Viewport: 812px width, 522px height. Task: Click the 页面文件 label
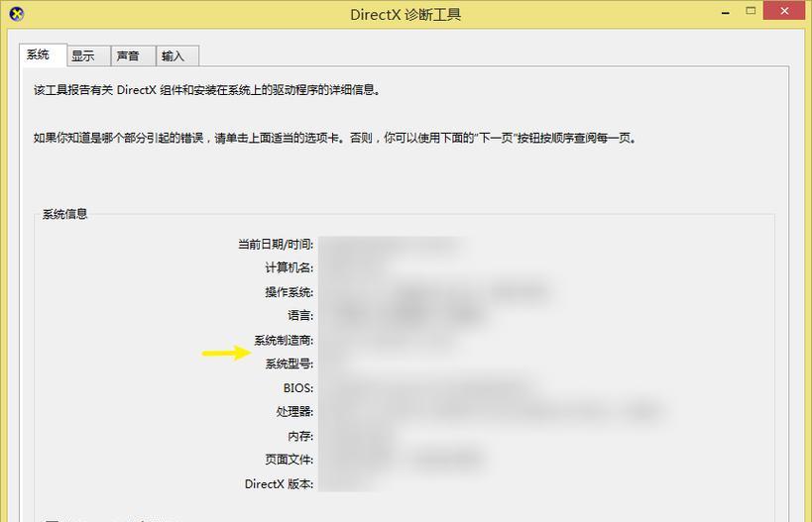tap(289, 460)
